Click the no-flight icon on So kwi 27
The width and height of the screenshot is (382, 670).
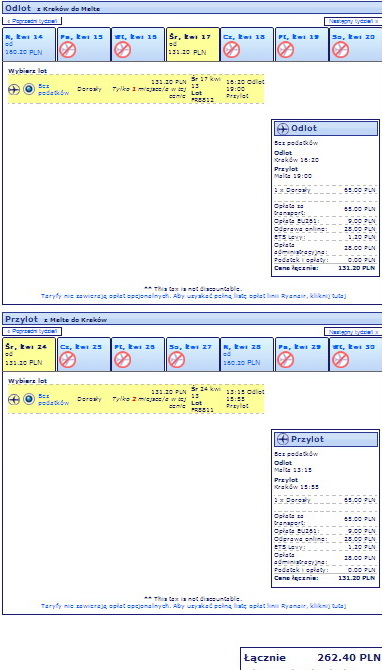coord(176,360)
